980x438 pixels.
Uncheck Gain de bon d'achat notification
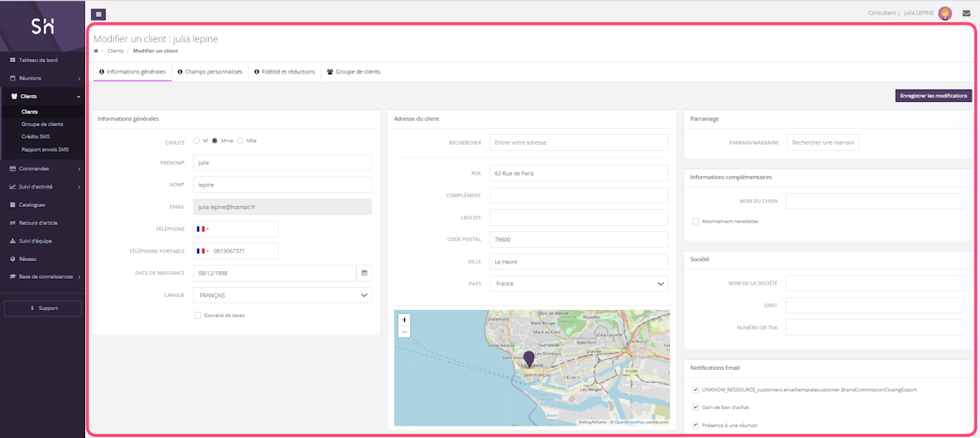pyautogui.click(x=695, y=407)
